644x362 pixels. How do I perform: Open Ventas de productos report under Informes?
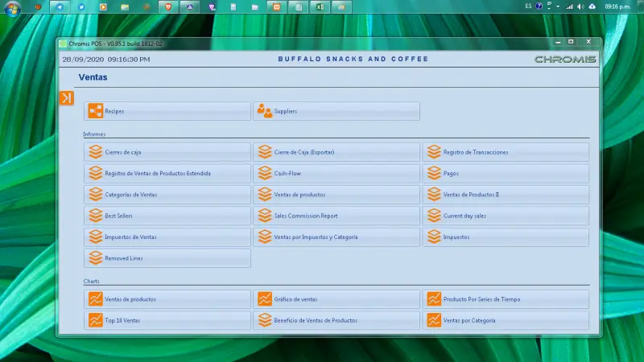tap(336, 195)
